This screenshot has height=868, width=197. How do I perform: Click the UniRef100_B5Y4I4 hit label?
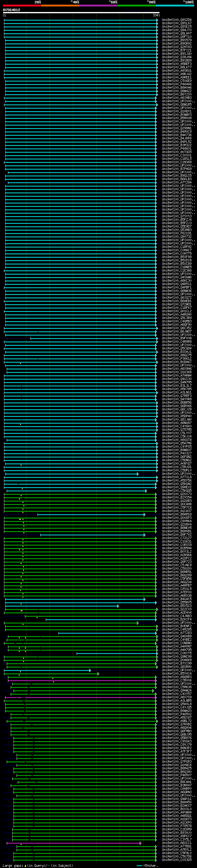[x=176, y=674]
